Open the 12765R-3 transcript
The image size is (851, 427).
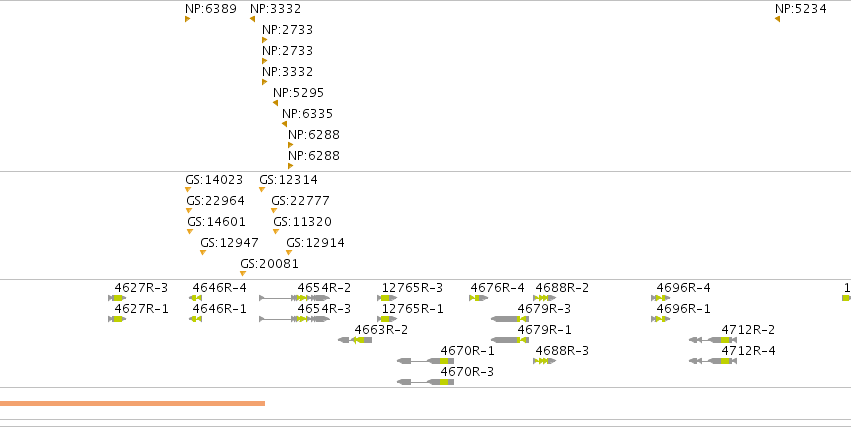click(387, 298)
